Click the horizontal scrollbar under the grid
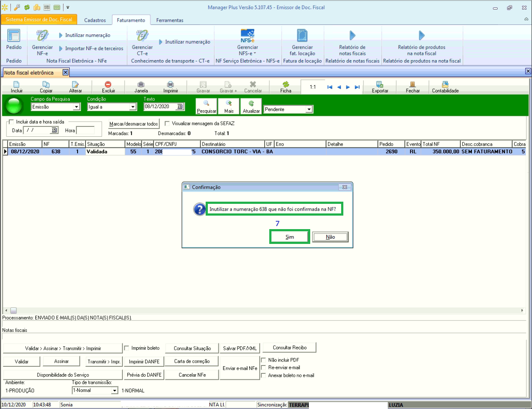Viewport: 532px width, 409px height. (x=261, y=311)
